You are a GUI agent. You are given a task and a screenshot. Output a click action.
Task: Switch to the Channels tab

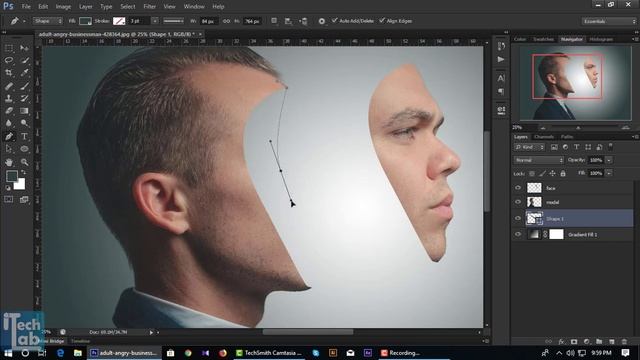544,137
